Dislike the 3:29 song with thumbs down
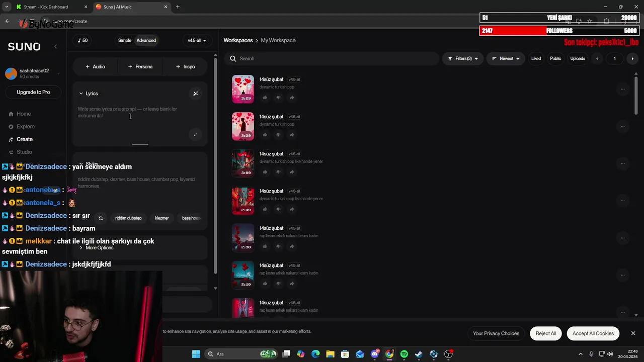 point(278,98)
